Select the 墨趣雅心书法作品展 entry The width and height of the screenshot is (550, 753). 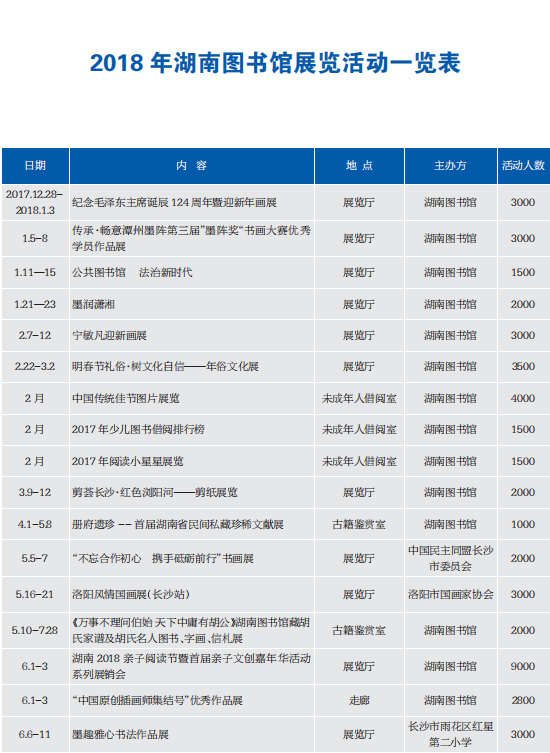click(120, 734)
